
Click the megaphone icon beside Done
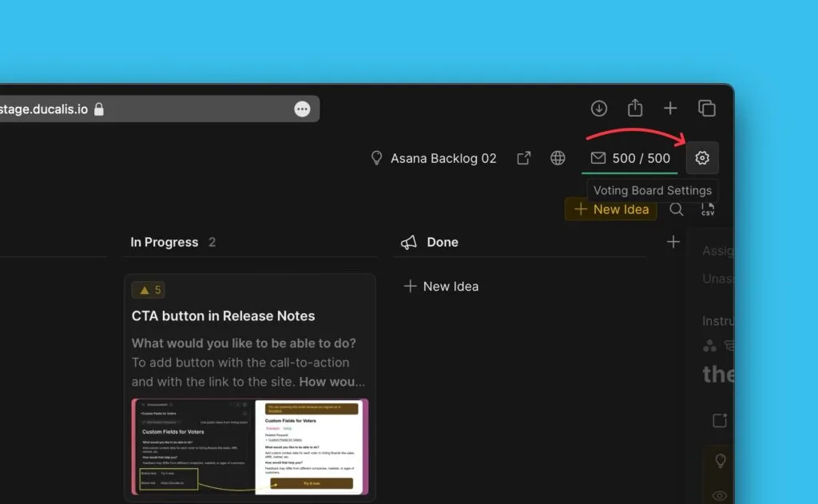click(x=409, y=242)
